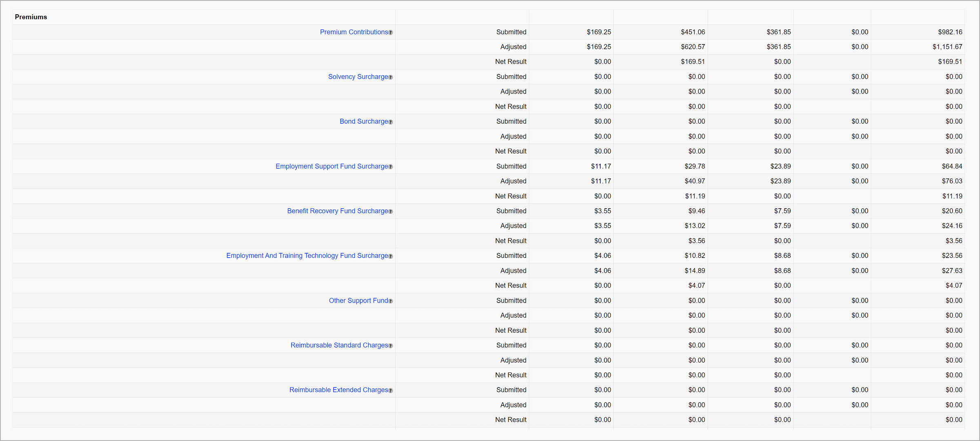The image size is (980, 441).
Task: Open the Other Support Fund link
Action: click(x=358, y=301)
